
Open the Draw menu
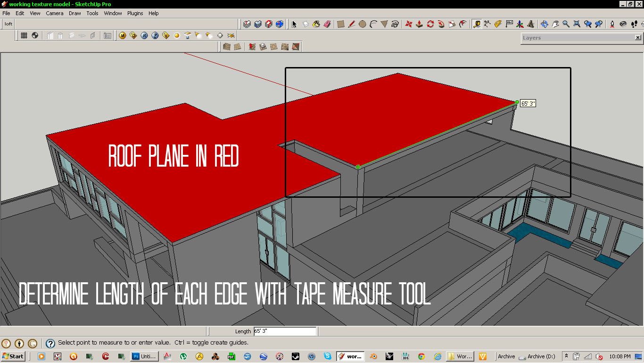[74, 13]
